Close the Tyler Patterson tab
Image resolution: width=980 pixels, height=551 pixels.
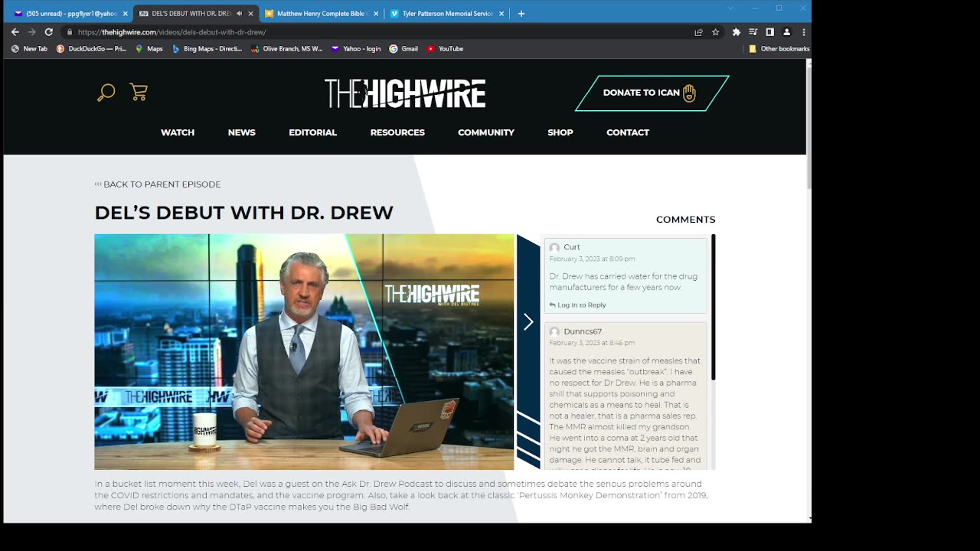tap(501, 14)
